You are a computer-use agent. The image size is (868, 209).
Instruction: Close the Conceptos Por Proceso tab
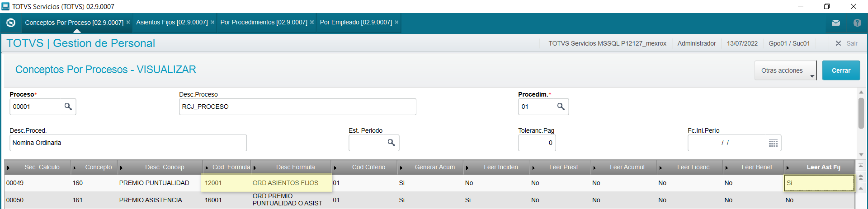tap(128, 22)
